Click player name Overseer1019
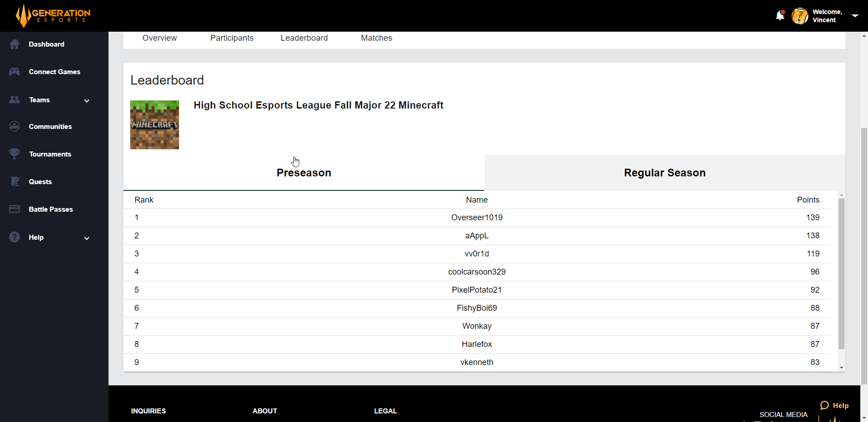Screen dimensions: 868x422 [x=477, y=218]
